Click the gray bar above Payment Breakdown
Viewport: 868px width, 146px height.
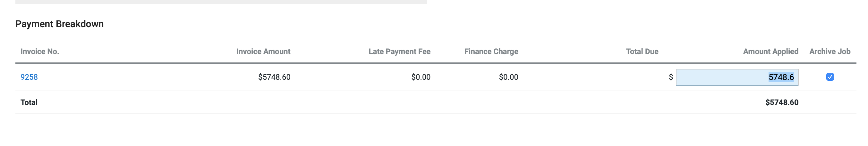(221, 2)
